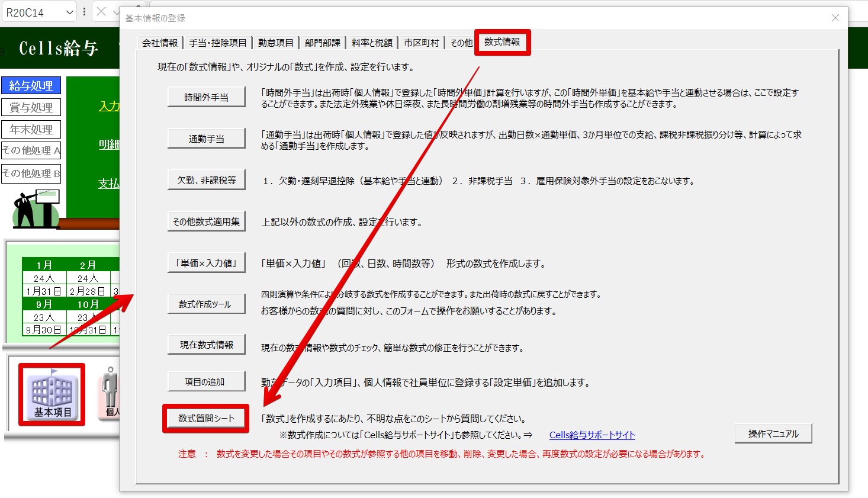Launch the 数式作成ツール

tap(205, 304)
